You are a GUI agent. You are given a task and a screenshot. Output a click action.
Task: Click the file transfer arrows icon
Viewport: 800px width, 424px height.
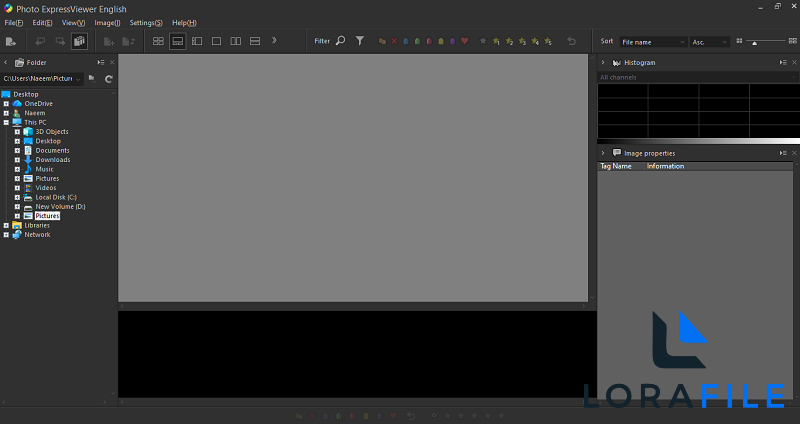coord(129,42)
